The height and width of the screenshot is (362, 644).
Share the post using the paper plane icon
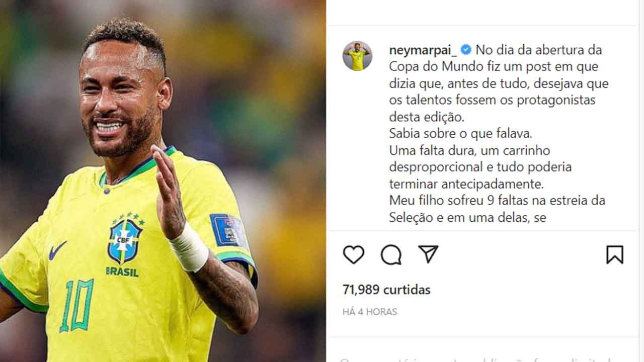(x=428, y=254)
